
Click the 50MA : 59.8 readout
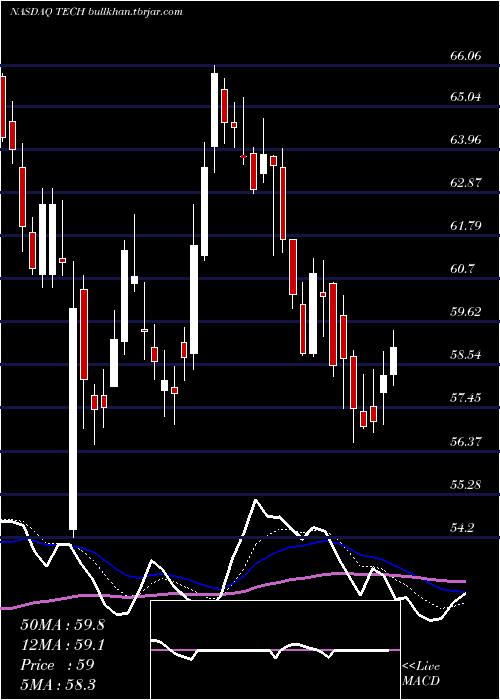62,625
